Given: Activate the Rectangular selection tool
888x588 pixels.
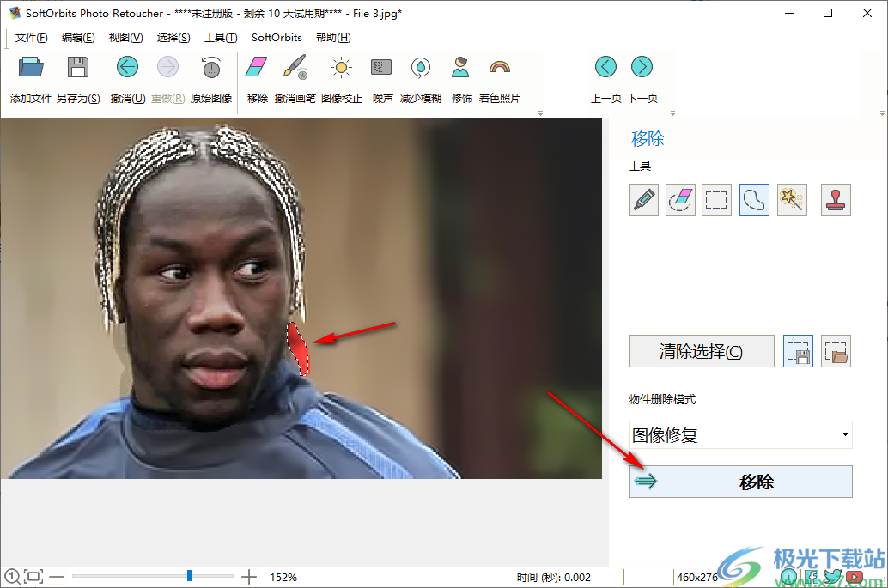Looking at the screenshot, I should coord(716,199).
